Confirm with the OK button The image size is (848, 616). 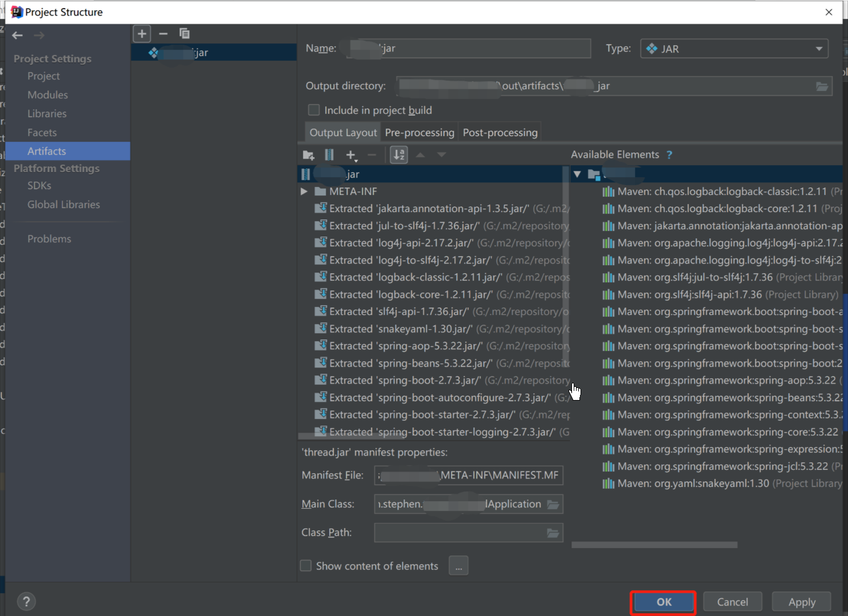[x=663, y=602]
